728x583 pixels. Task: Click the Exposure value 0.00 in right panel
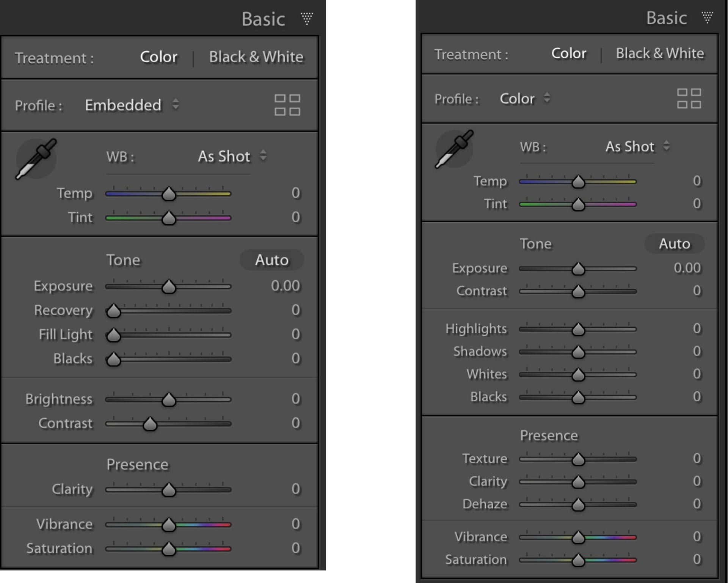pos(687,268)
